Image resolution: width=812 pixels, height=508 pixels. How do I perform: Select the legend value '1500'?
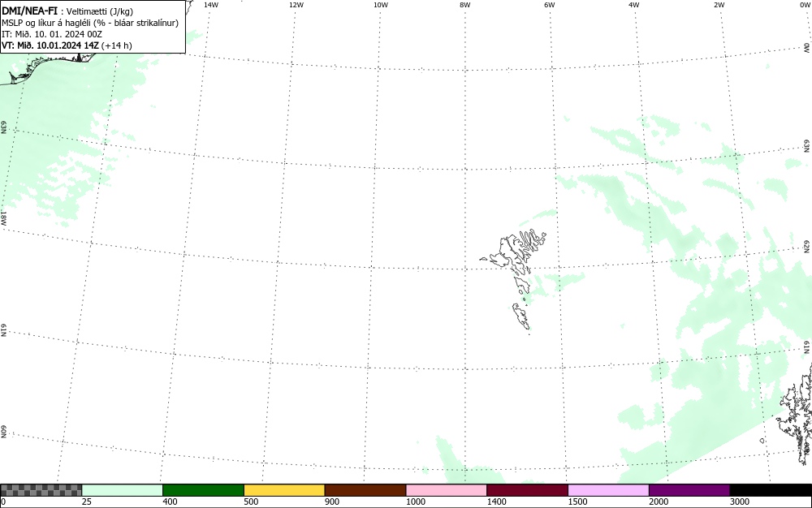coord(578,502)
